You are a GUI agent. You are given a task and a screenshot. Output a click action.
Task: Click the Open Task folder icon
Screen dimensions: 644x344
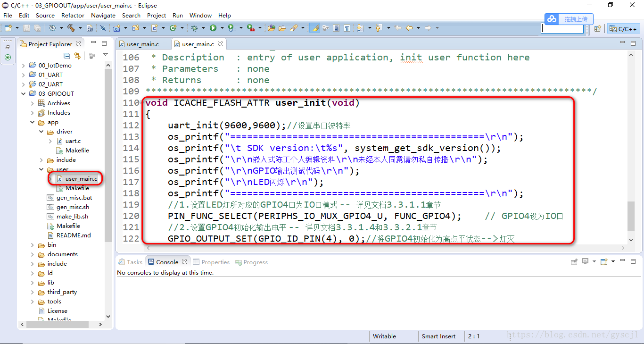coord(282,28)
